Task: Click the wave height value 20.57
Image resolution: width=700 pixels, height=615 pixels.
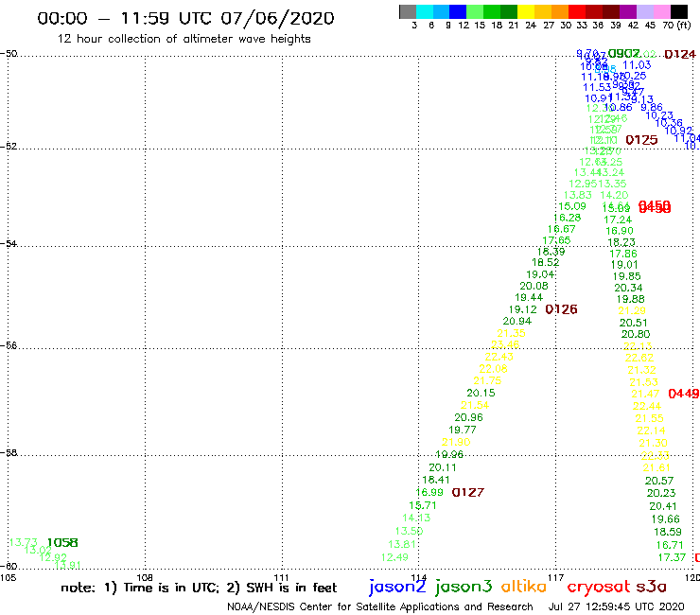Action: click(x=659, y=481)
